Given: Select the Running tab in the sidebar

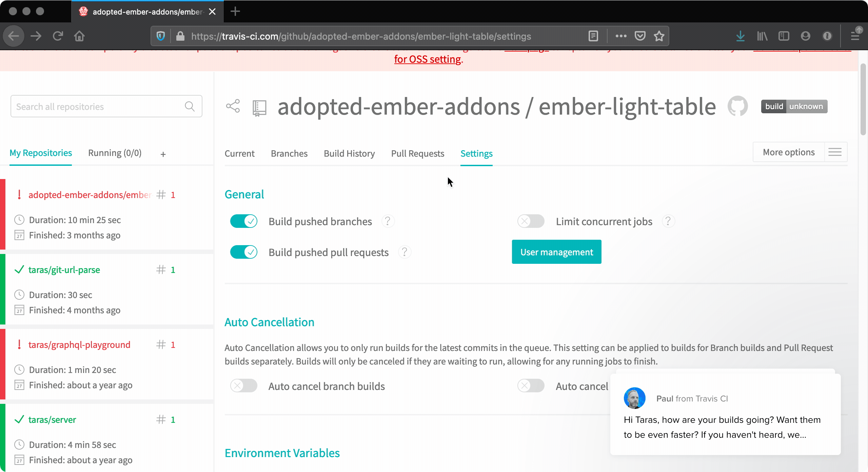Looking at the screenshot, I should pos(115,153).
